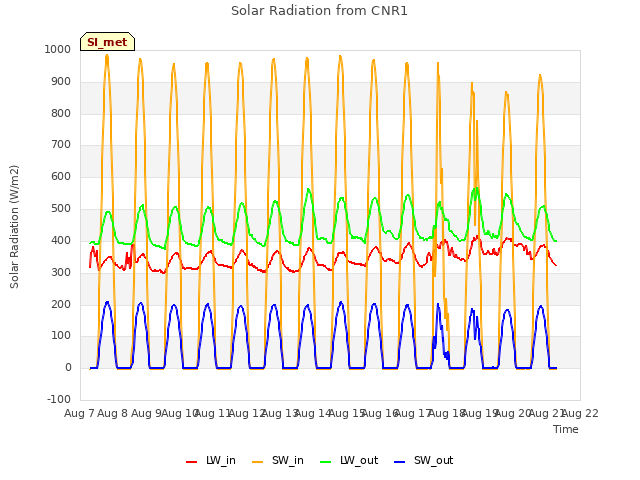Toggle the LW_out legend entry
Screen dimensions: 640x480
click(349, 460)
